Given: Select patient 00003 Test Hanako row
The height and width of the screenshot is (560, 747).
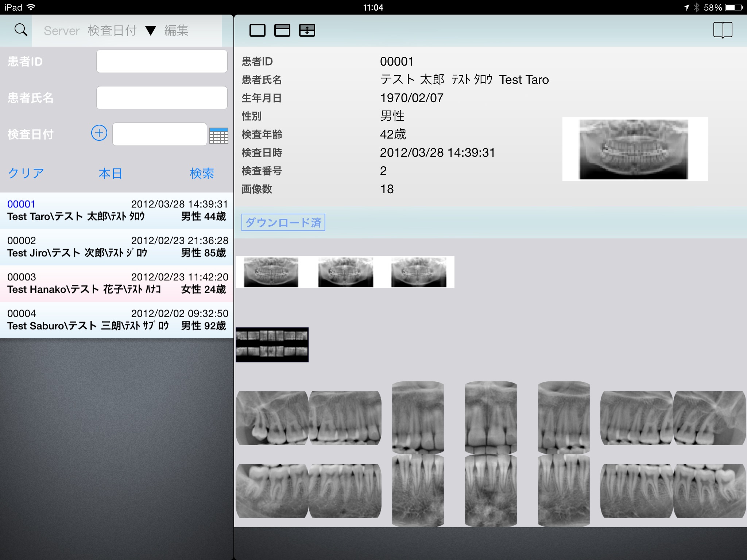Looking at the screenshot, I should coord(117,283).
